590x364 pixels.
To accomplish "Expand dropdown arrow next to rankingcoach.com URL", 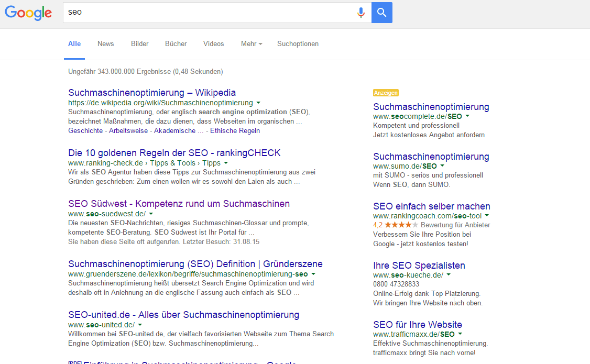I will tap(487, 215).
